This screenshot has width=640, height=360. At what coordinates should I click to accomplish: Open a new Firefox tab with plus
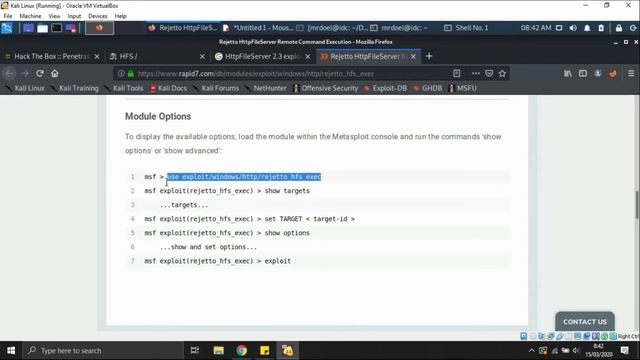(429, 56)
